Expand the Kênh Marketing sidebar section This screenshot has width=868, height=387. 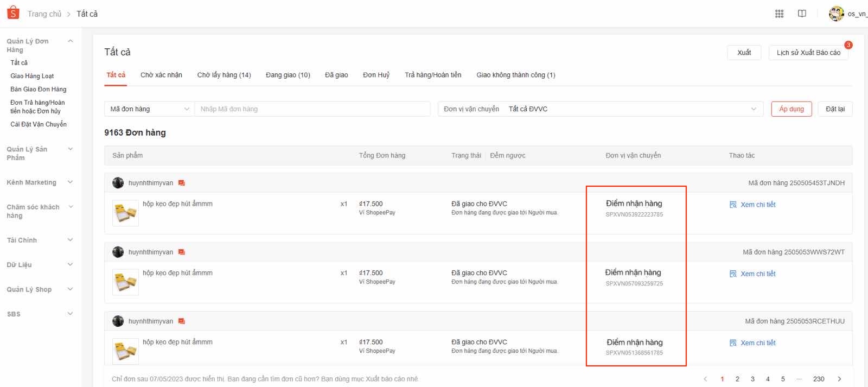(70, 182)
